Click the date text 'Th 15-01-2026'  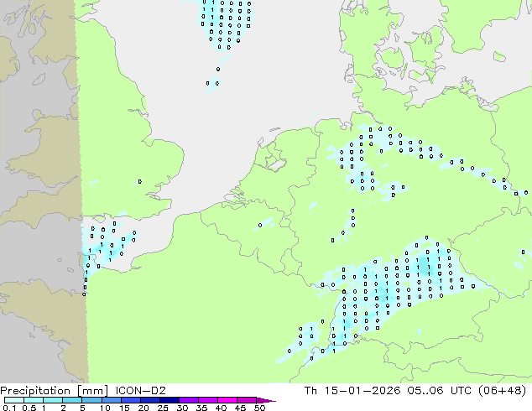(352, 391)
